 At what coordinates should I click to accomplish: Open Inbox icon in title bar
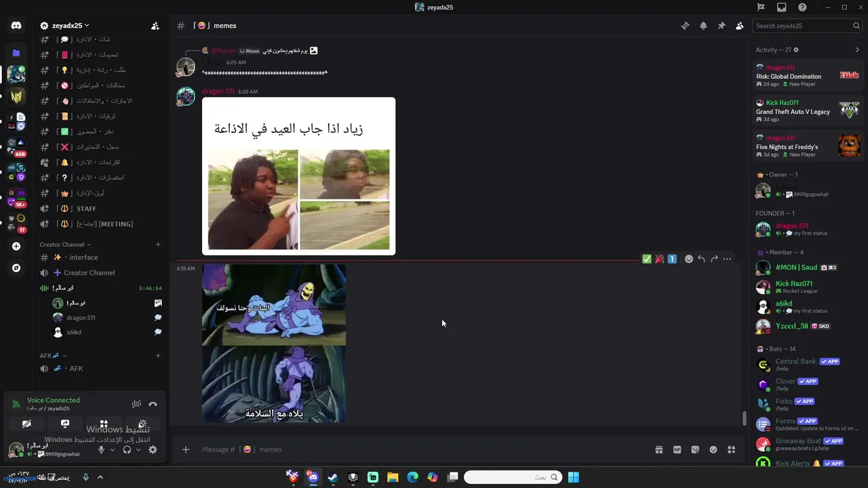[782, 7]
